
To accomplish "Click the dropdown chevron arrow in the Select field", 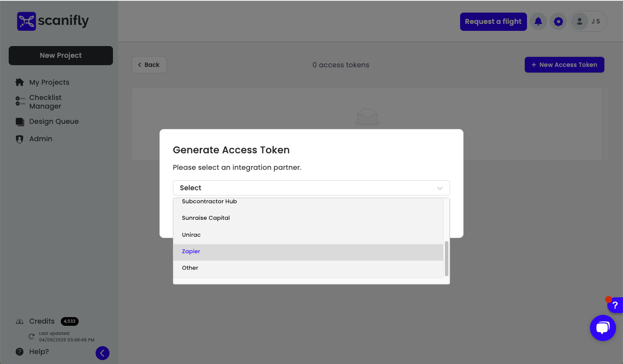I will tap(440, 188).
